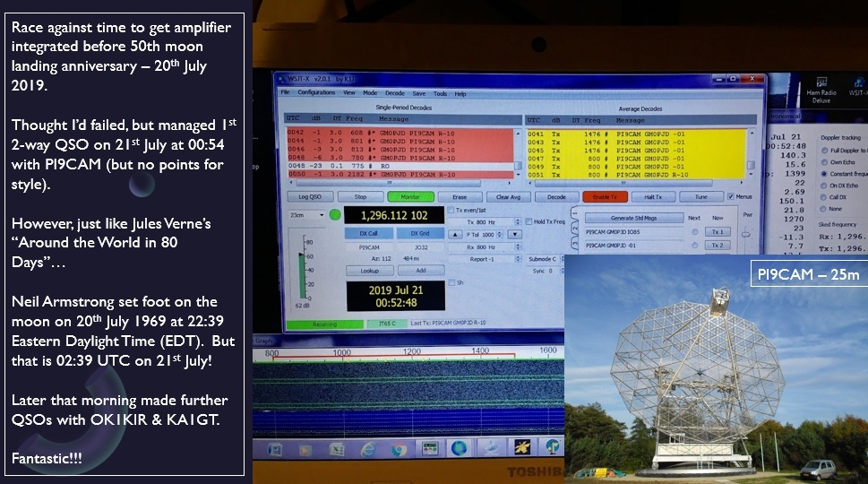
Task: Open the yellow star taskbar application
Action: 522,446
